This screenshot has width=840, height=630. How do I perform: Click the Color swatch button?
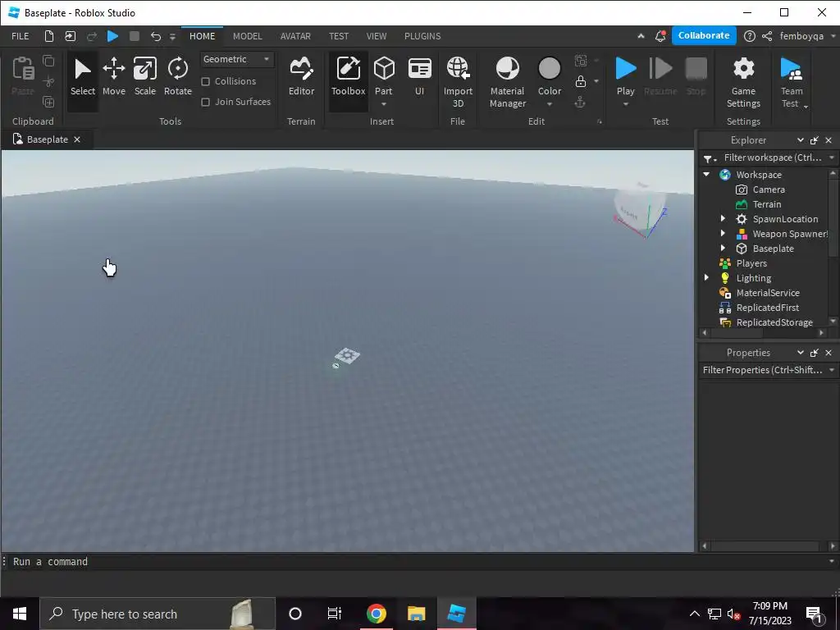click(x=549, y=70)
